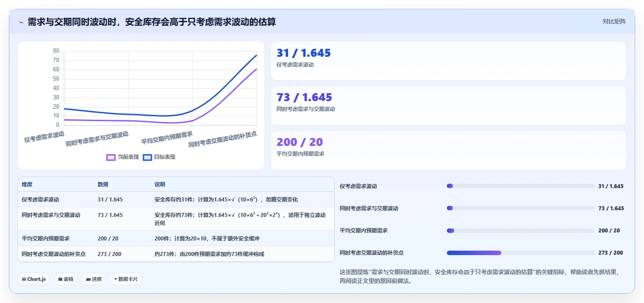Click the 维度 table column header
644x303 pixels.
point(27,185)
